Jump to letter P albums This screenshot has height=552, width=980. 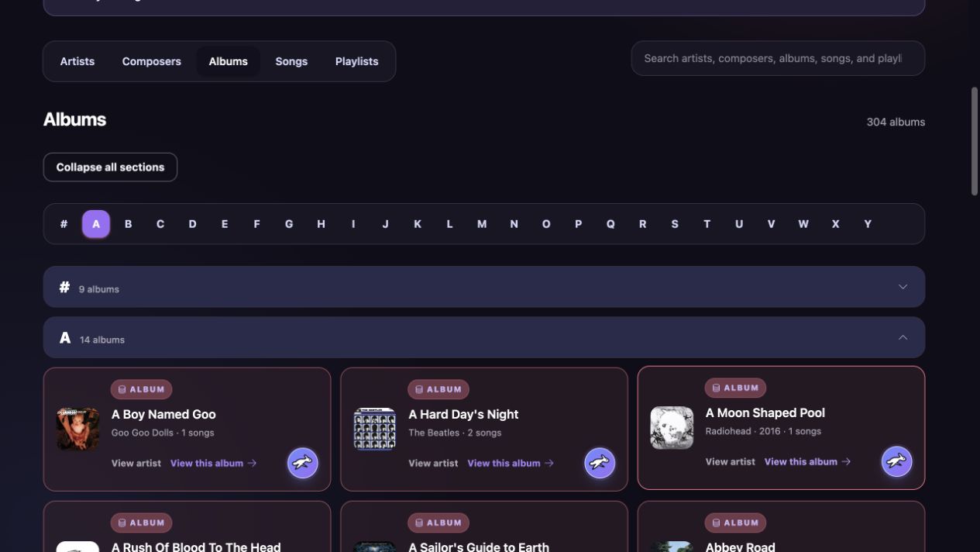(578, 224)
